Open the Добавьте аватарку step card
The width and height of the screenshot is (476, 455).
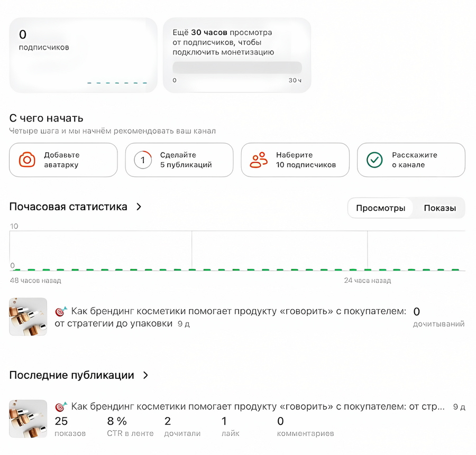pos(63,160)
